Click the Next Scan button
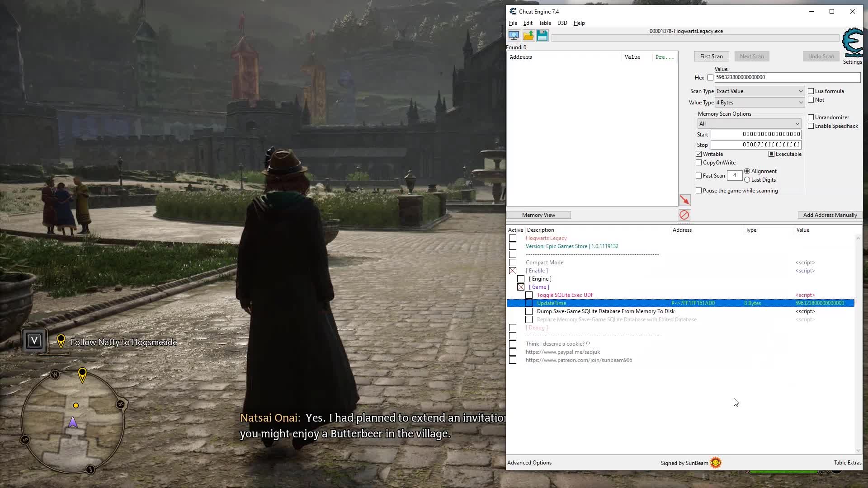This screenshot has width=868, height=488. (x=752, y=56)
